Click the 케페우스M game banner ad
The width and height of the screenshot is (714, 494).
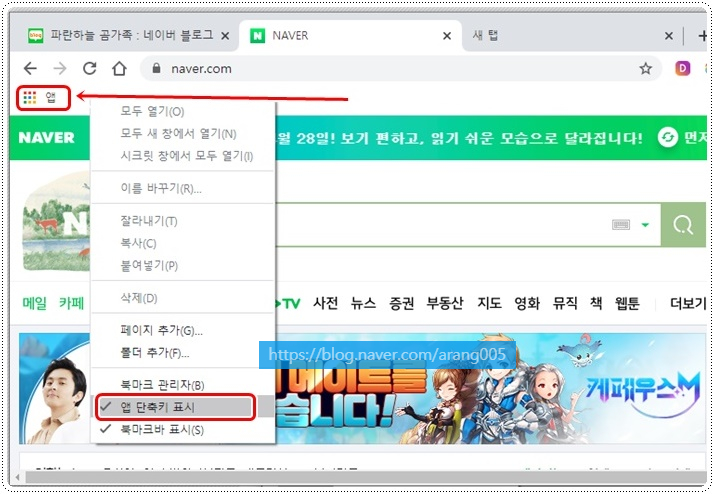click(491, 388)
